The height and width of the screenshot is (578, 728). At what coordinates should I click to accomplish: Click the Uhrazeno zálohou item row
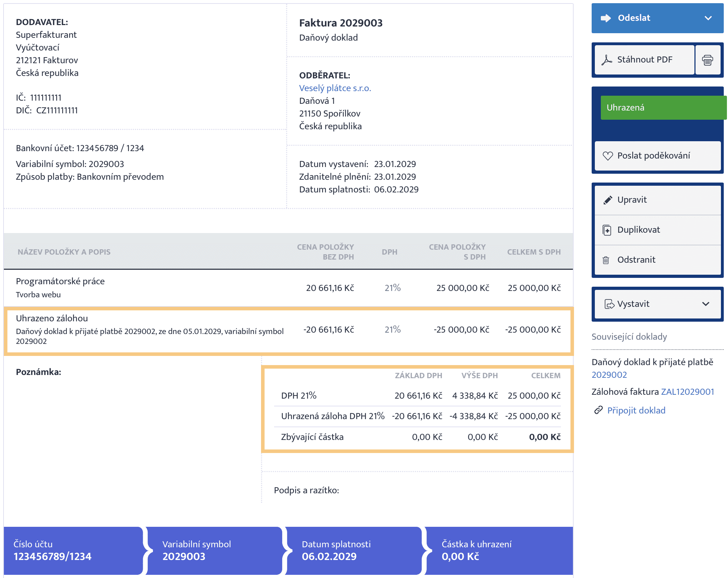tap(288, 330)
